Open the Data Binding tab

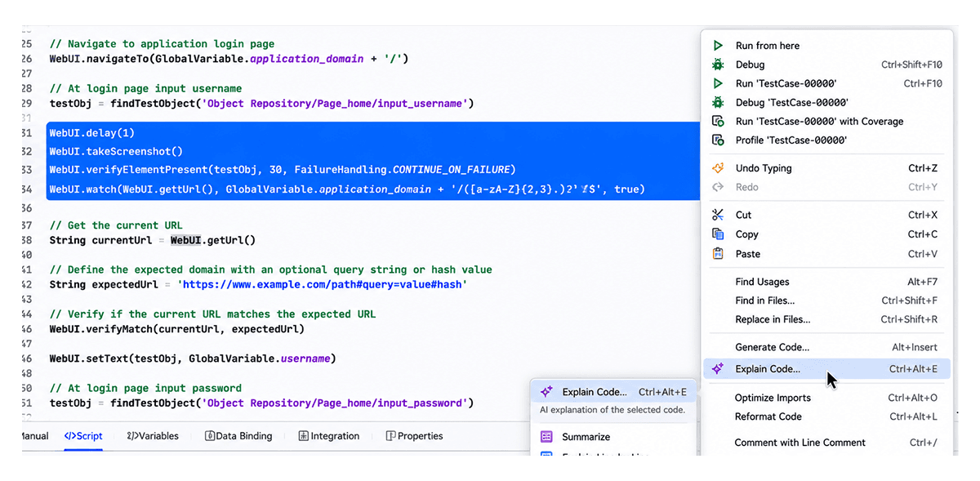click(x=238, y=436)
